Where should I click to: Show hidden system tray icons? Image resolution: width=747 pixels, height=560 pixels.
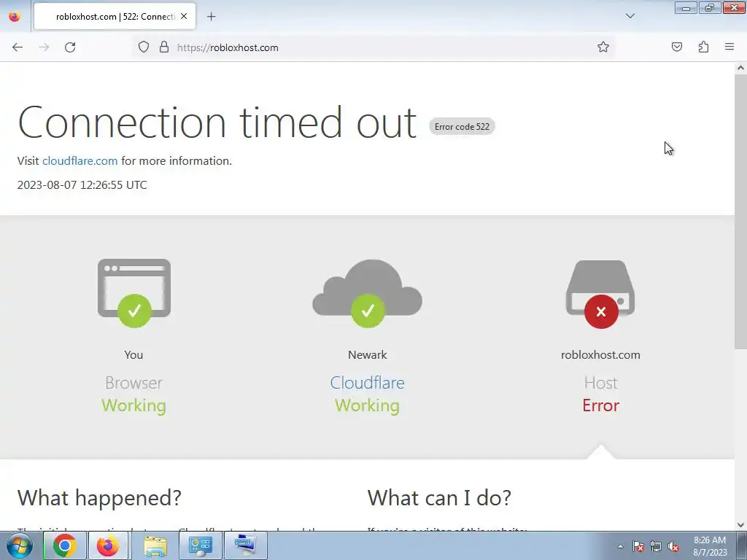pyautogui.click(x=620, y=546)
